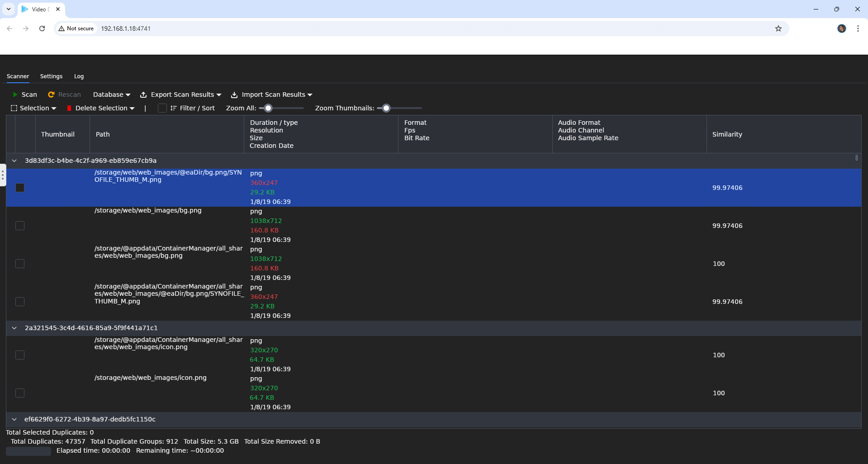Click the Thumbnail column header

[62, 134]
